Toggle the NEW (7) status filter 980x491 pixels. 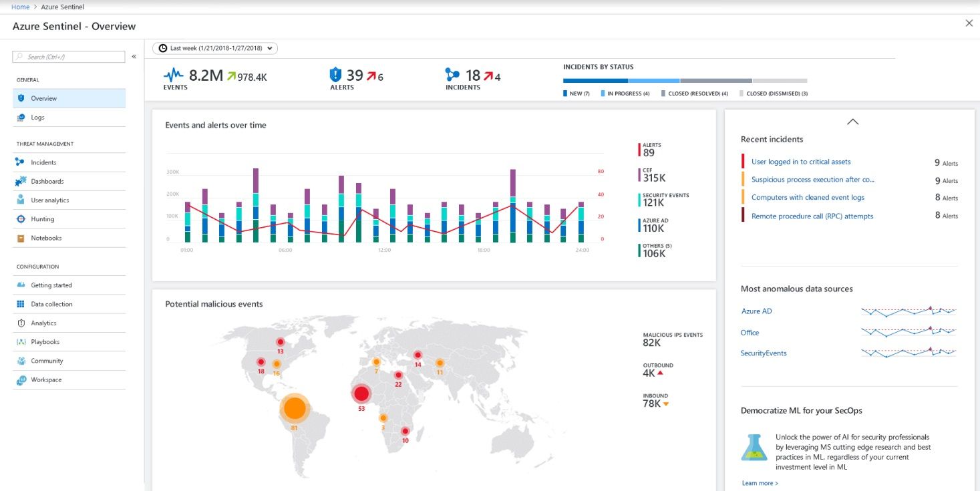coord(578,93)
